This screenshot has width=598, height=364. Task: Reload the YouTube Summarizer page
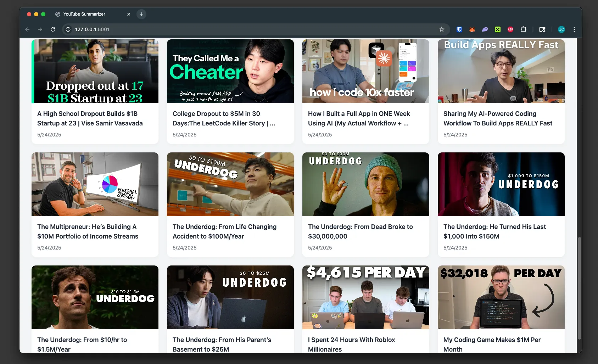click(x=53, y=29)
